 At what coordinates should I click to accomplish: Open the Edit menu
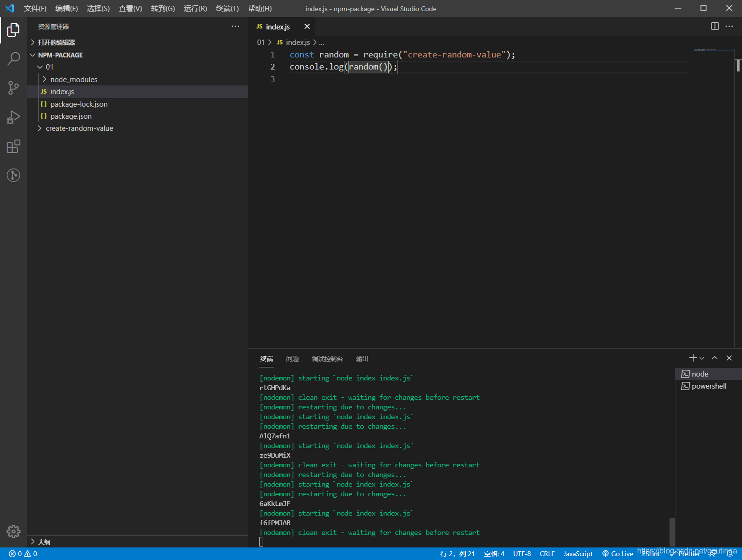click(67, 9)
